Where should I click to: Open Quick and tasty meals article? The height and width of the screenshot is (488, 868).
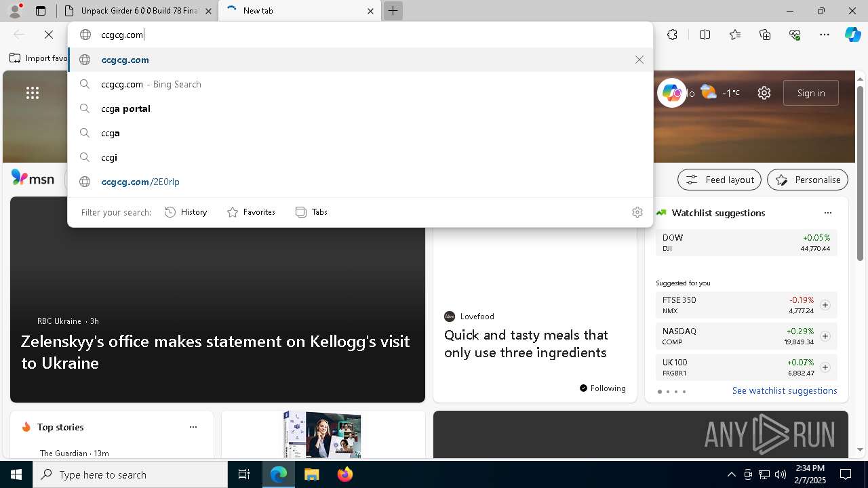pyautogui.click(x=526, y=344)
